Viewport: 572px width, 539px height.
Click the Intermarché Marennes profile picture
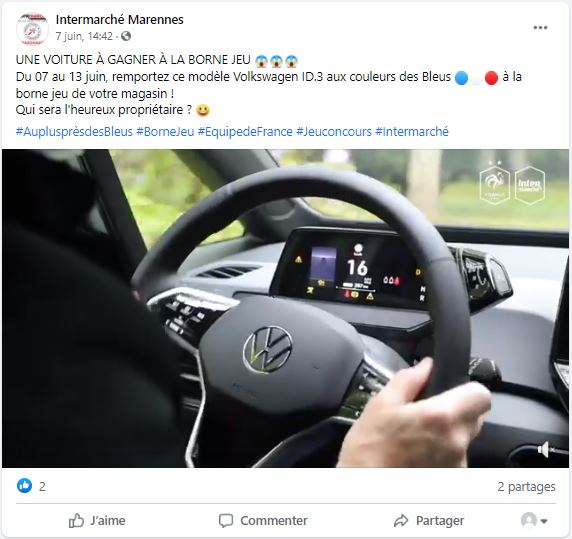(x=32, y=28)
